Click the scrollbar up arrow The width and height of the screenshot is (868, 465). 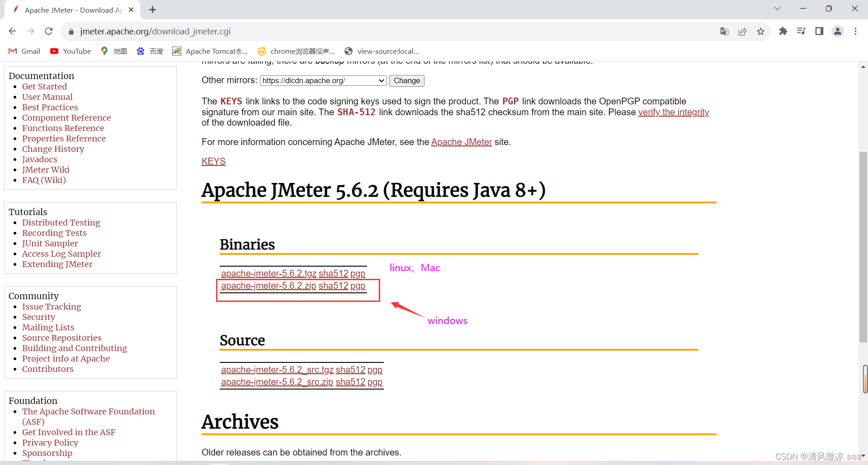863,66
